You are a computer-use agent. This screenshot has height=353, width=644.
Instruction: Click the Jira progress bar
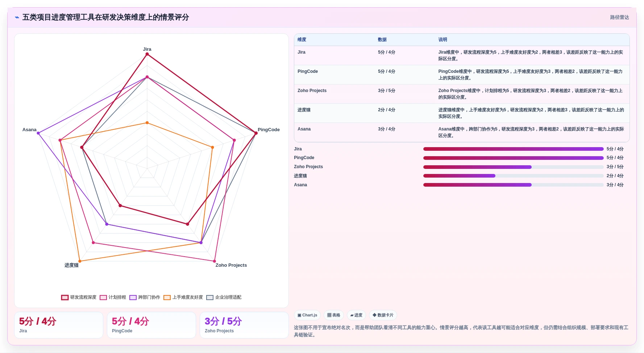point(514,149)
